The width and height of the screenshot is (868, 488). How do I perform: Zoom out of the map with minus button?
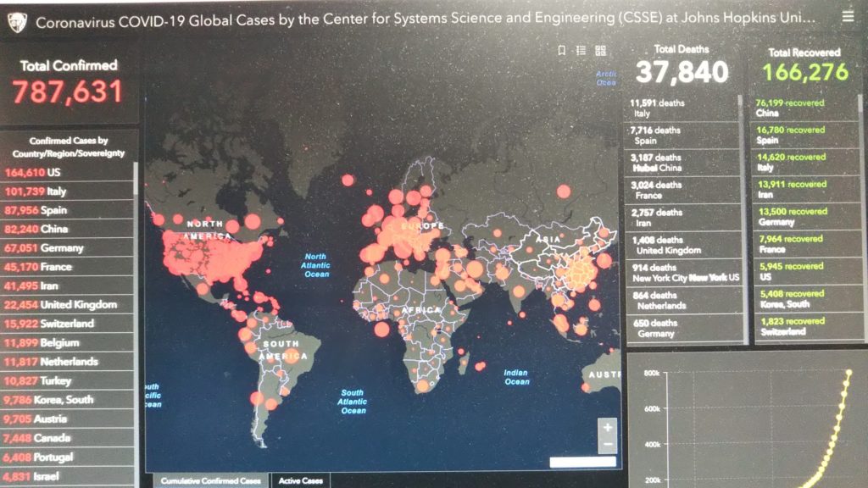[x=607, y=445]
